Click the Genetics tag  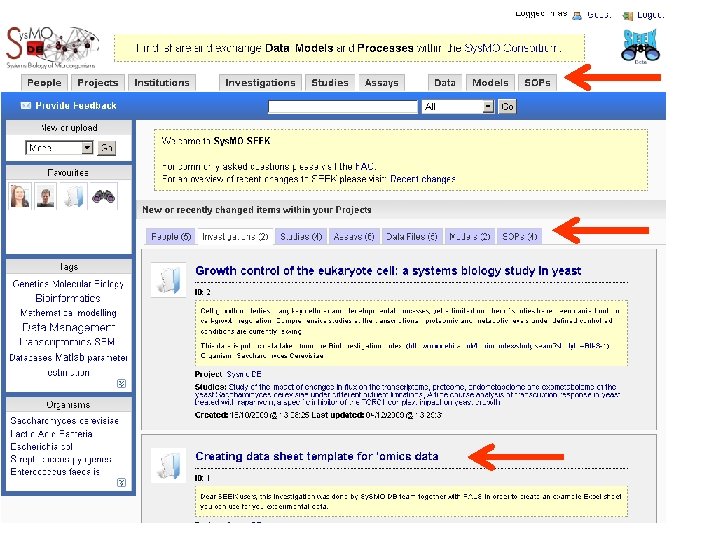point(30,284)
